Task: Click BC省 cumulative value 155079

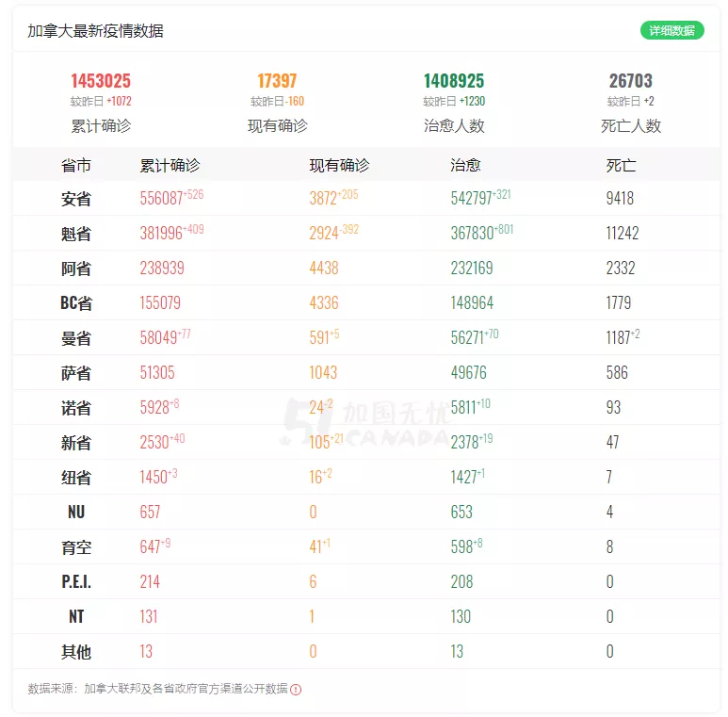Action: coord(160,302)
